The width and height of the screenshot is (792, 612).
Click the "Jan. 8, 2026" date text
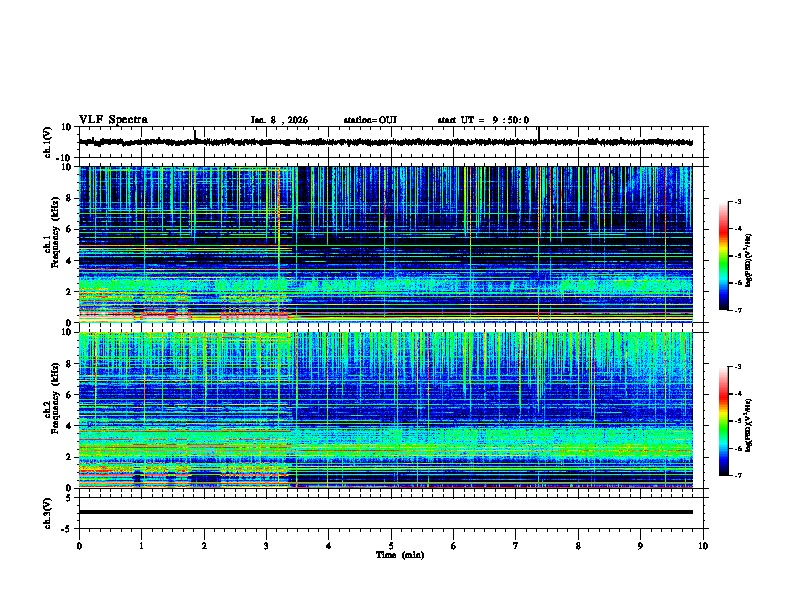[x=279, y=120]
